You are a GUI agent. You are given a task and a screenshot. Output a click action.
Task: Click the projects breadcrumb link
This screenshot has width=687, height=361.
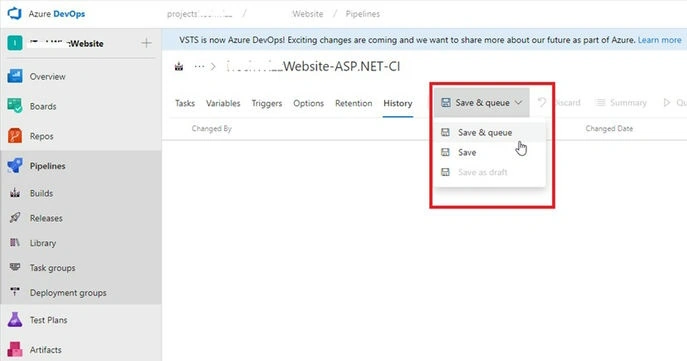click(199, 14)
